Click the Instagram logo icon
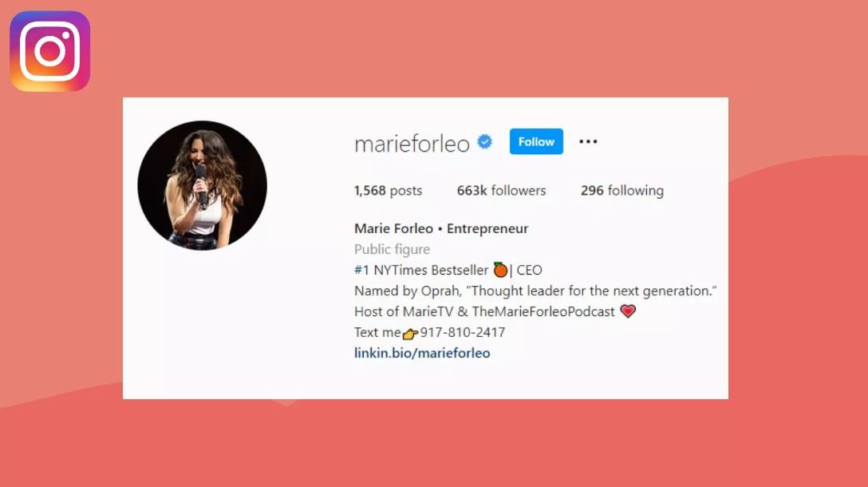The width and height of the screenshot is (868, 487). [x=49, y=51]
